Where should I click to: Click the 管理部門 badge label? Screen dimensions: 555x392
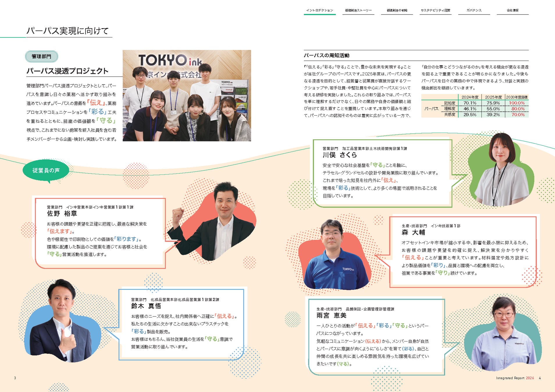point(42,56)
